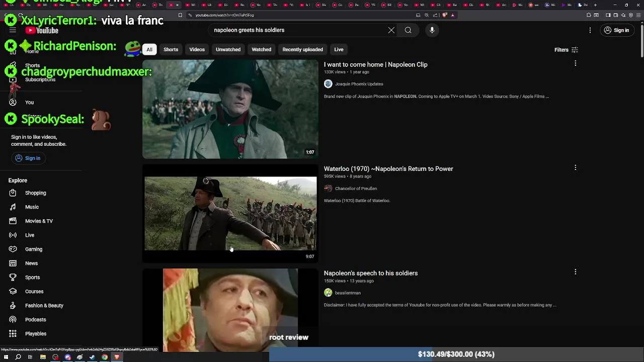This screenshot has width=644, height=362.
Task: Select the Unwatched filter chip
Action: 228,49
